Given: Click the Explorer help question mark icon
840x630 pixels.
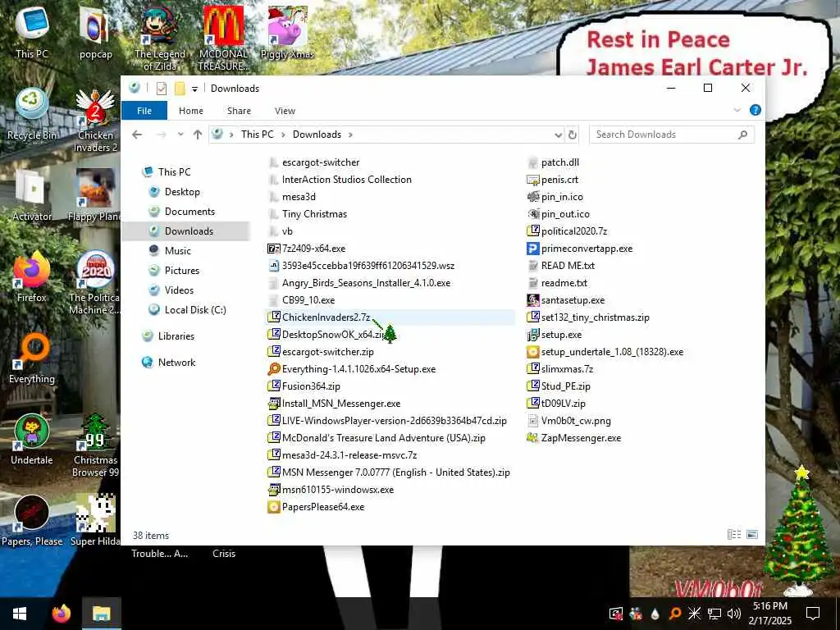Looking at the screenshot, I should pos(755,110).
